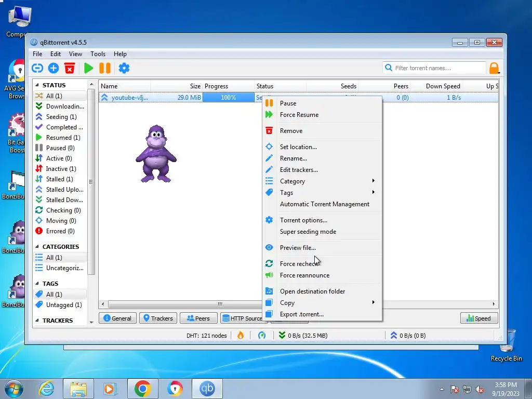
Task: Collapse the CATEGORIES section triangle
Action: click(x=37, y=247)
